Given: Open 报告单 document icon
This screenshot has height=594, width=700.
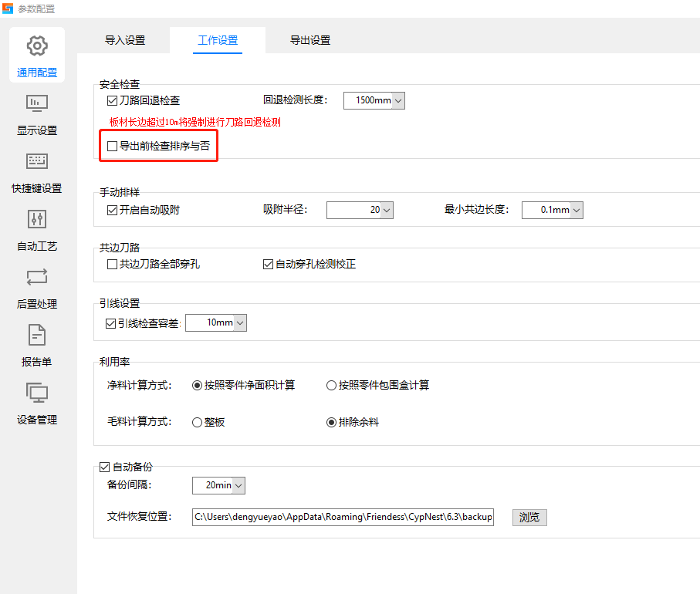Looking at the screenshot, I should [x=37, y=335].
